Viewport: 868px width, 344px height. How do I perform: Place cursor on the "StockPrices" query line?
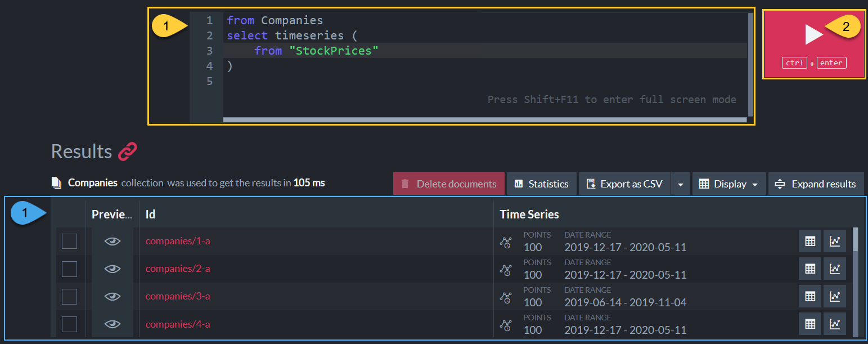tap(485, 51)
